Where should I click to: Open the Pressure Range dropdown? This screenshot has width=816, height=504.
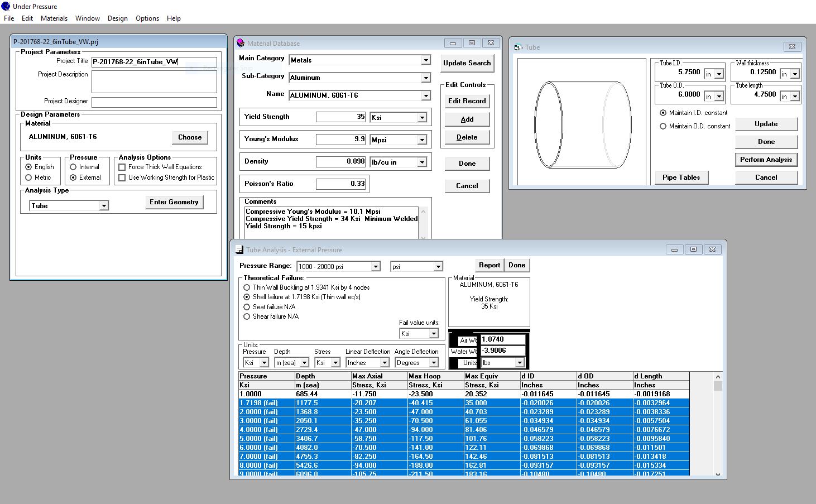pyautogui.click(x=376, y=267)
